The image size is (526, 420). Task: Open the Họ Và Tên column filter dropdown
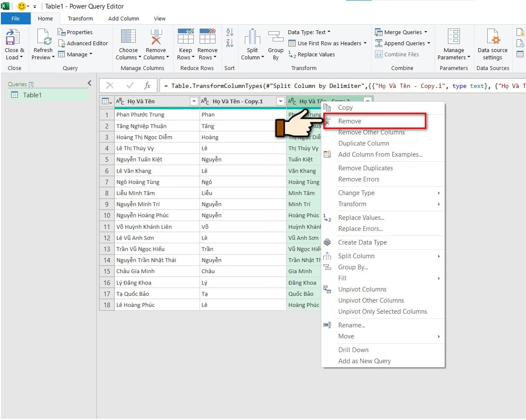[x=194, y=101]
